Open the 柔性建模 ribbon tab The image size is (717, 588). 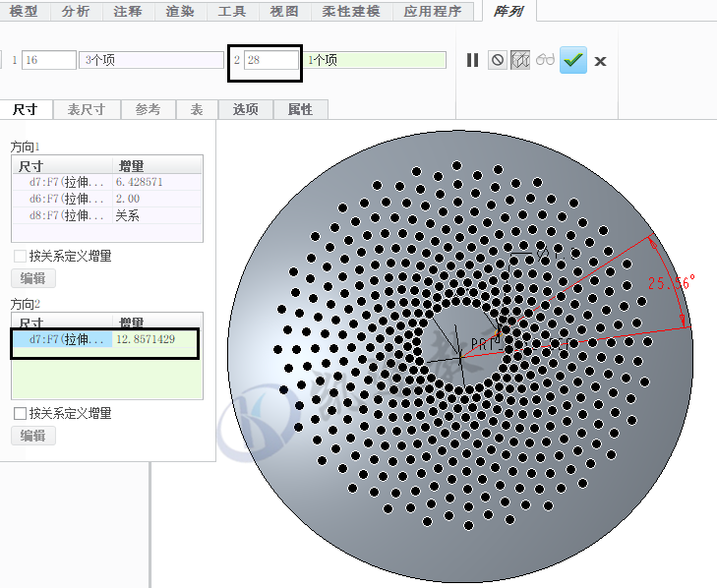point(351,11)
